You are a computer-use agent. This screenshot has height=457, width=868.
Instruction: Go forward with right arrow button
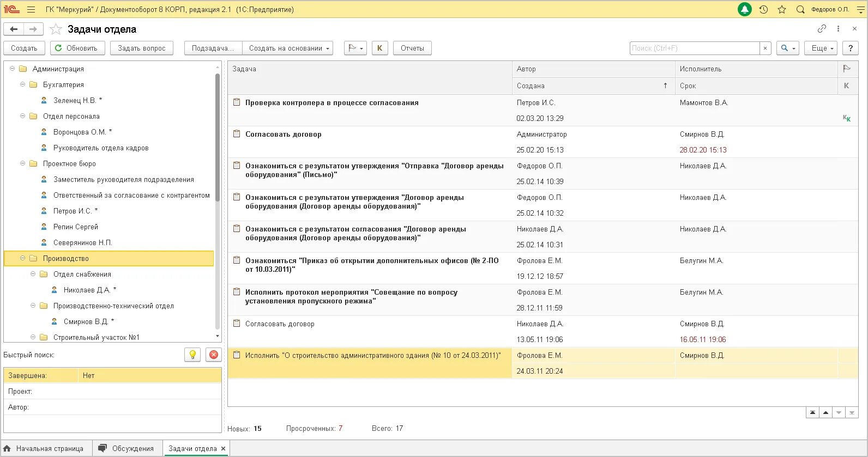33,29
